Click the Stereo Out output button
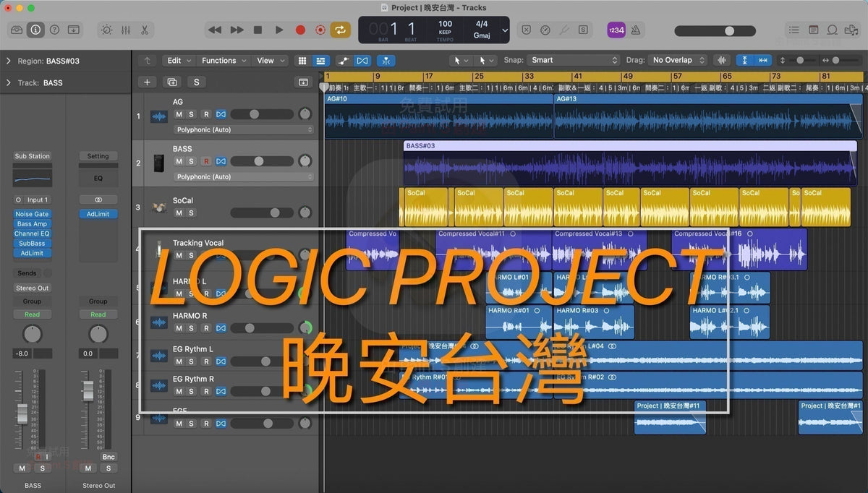Viewport: 868px width, 493px height. [32, 288]
